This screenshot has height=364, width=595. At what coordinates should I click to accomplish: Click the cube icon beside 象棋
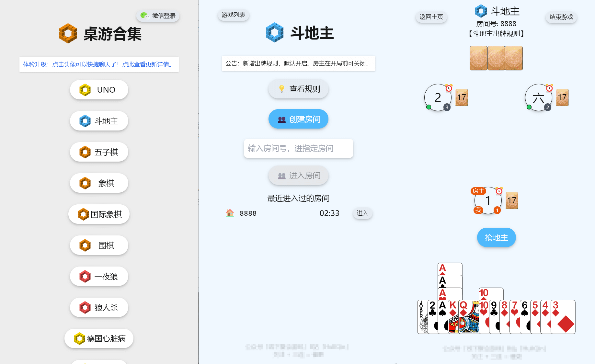point(85,183)
